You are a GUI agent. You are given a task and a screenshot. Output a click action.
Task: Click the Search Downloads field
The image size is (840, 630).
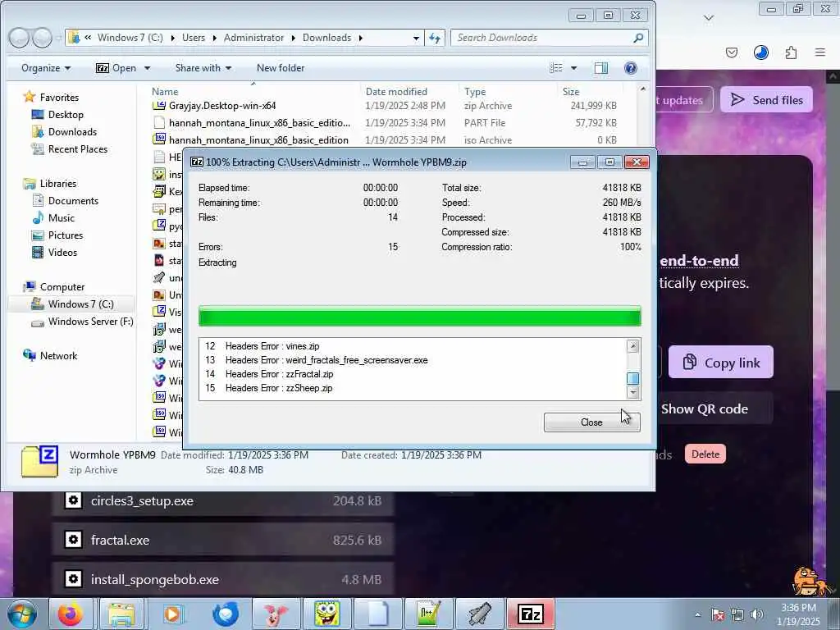pos(541,38)
